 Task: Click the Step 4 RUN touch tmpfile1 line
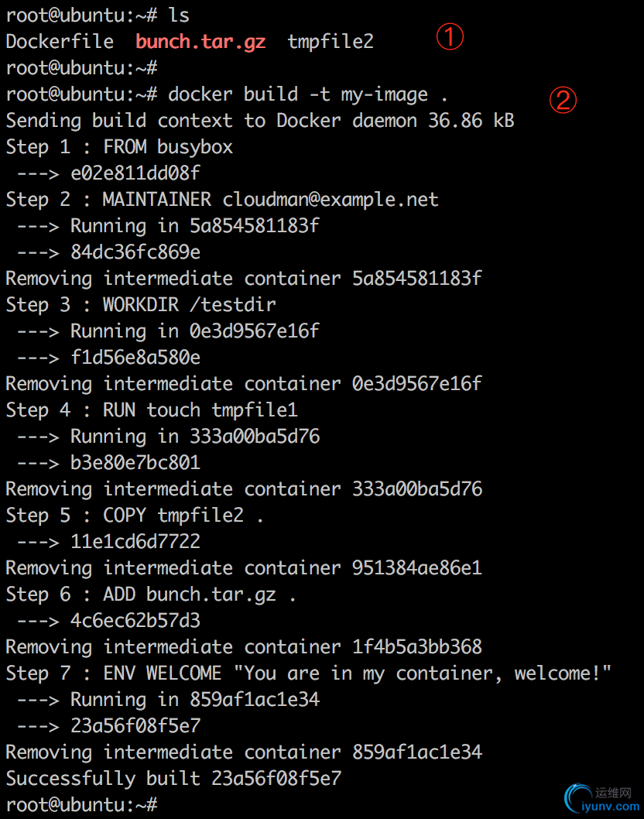point(152,410)
